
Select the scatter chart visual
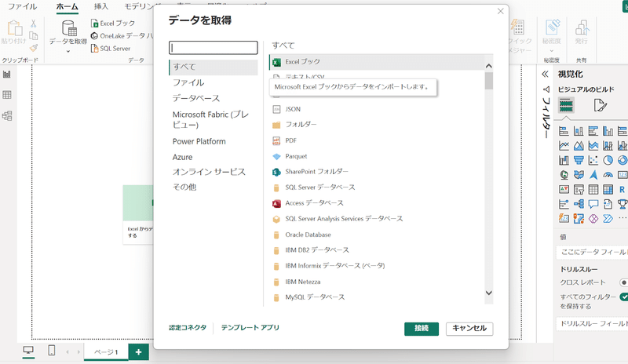(593, 161)
